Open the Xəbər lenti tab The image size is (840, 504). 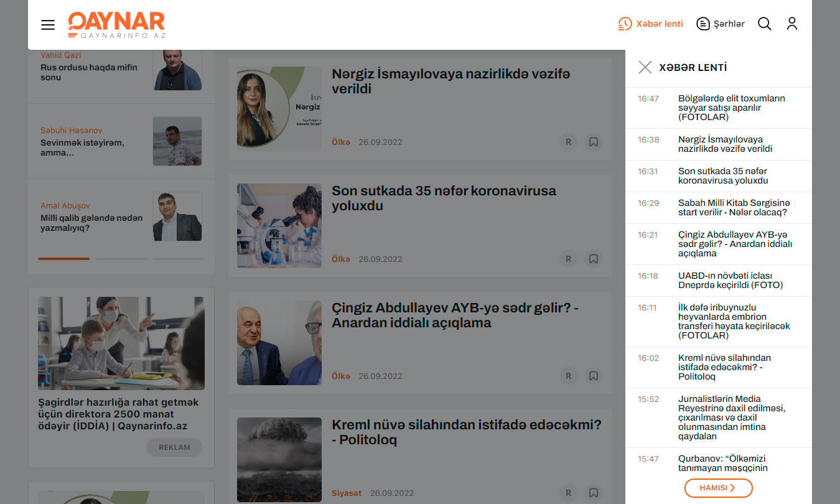(x=650, y=24)
